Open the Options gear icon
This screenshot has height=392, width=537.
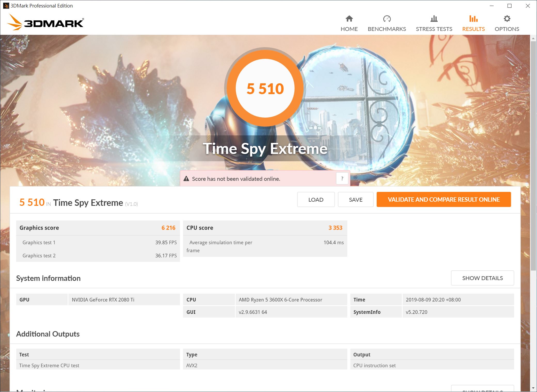507,19
